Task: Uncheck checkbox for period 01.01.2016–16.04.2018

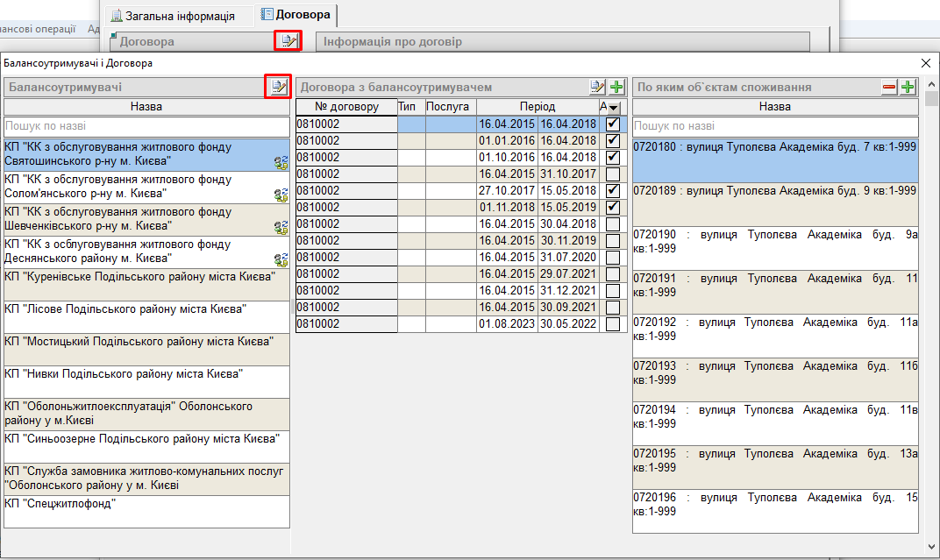Action: [613, 140]
